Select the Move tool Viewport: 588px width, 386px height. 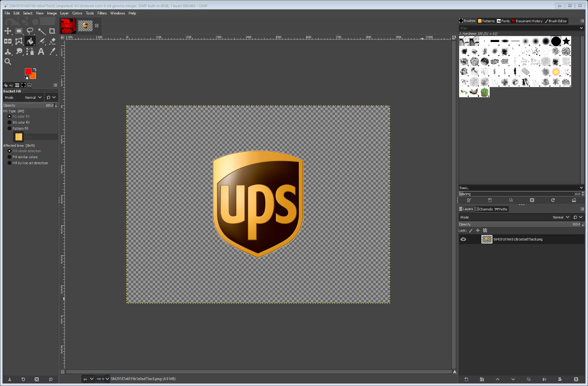8,31
